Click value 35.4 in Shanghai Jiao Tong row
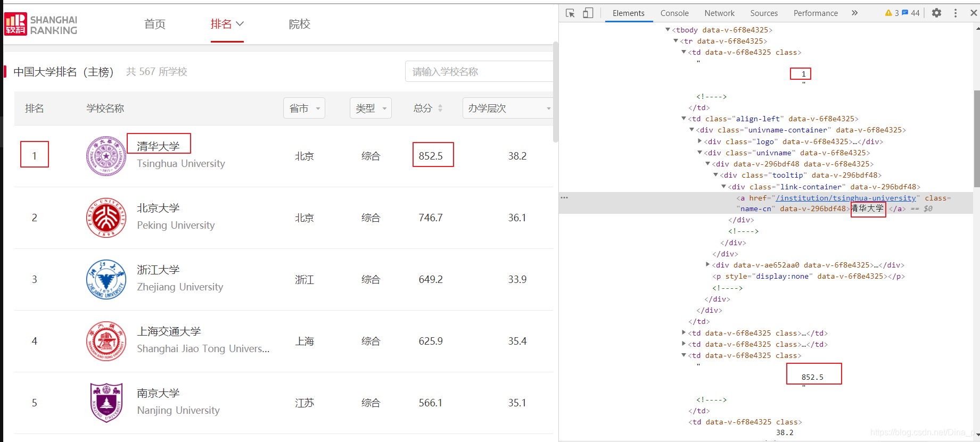Screen dimensions: 980x442 click(517, 341)
